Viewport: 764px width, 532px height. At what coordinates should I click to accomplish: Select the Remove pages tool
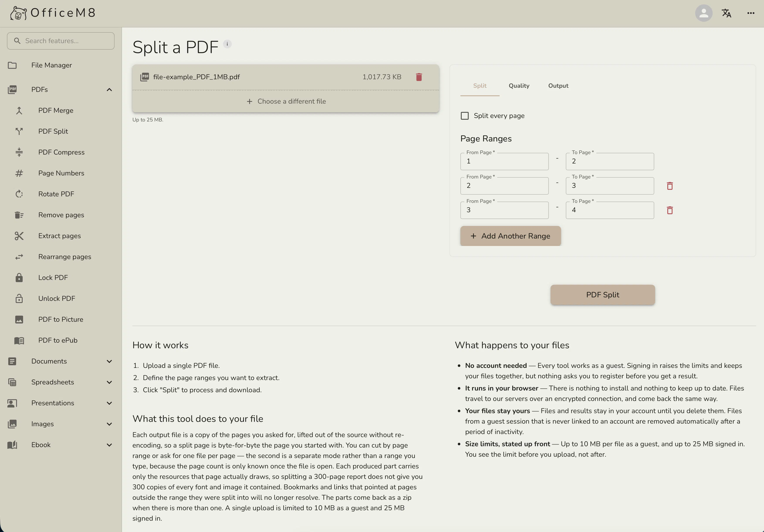61,215
